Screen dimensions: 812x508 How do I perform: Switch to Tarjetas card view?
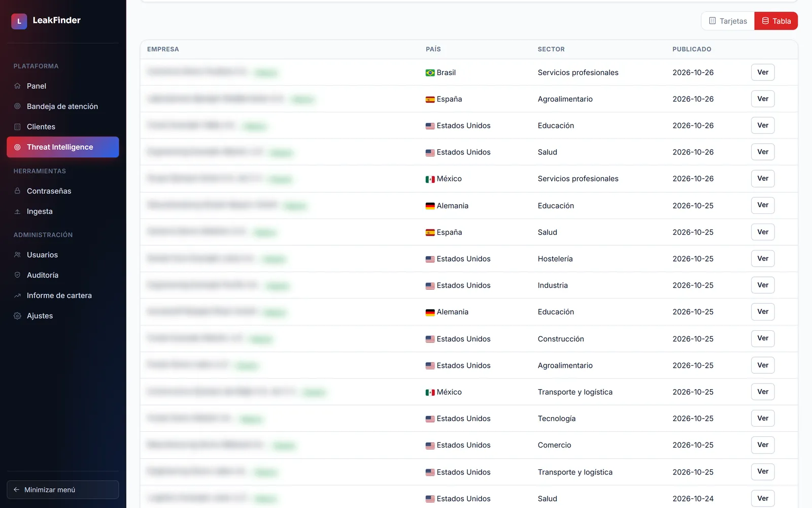coord(728,21)
